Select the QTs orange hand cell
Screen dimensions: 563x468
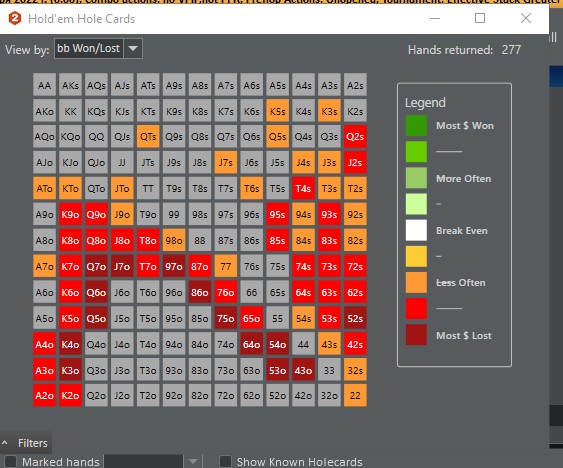point(148,136)
